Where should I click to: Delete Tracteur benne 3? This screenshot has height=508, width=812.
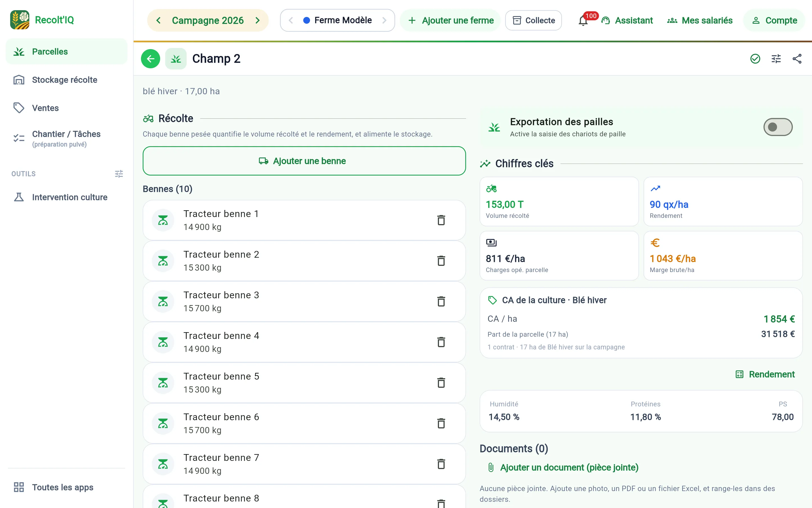pyautogui.click(x=441, y=301)
